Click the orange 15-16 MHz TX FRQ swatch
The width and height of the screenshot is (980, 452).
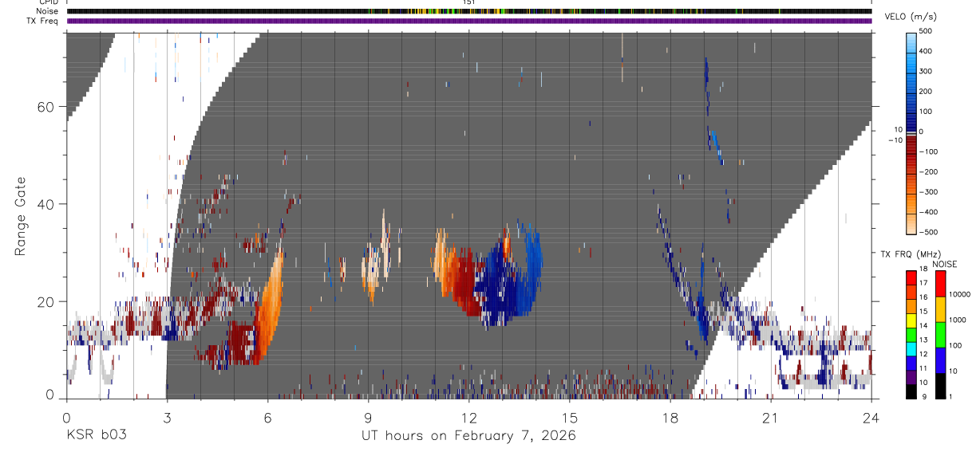pyautogui.click(x=911, y=307)
